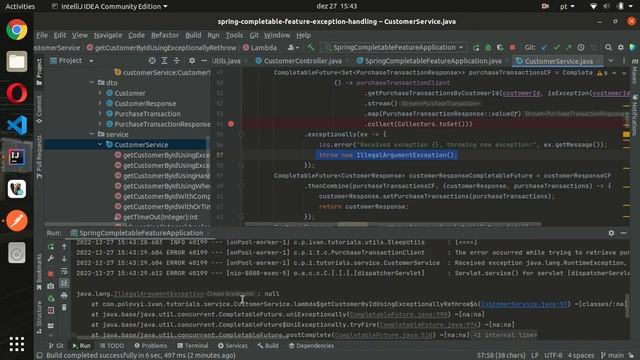Image resolution: width=640 pixels, height=360 pixels.
Task: Open the File menu
Action: (x=42, y=35)
